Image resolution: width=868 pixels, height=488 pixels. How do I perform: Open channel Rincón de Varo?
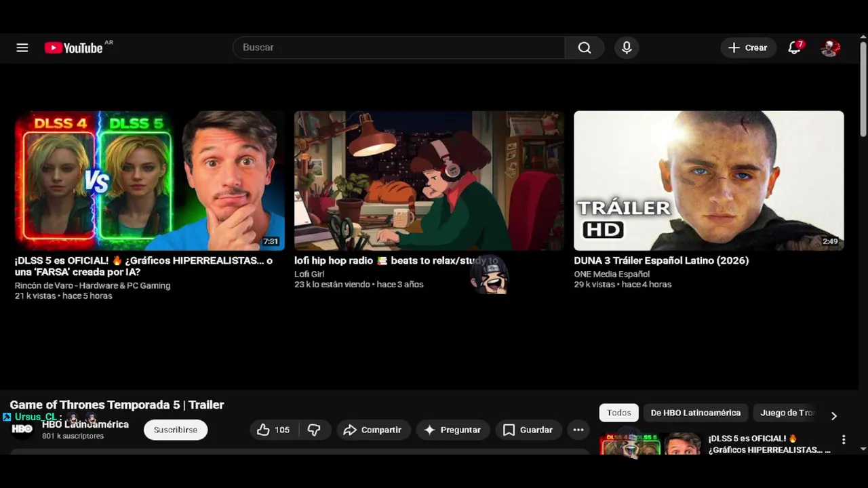pyautogui.click(x=92, y=285)
